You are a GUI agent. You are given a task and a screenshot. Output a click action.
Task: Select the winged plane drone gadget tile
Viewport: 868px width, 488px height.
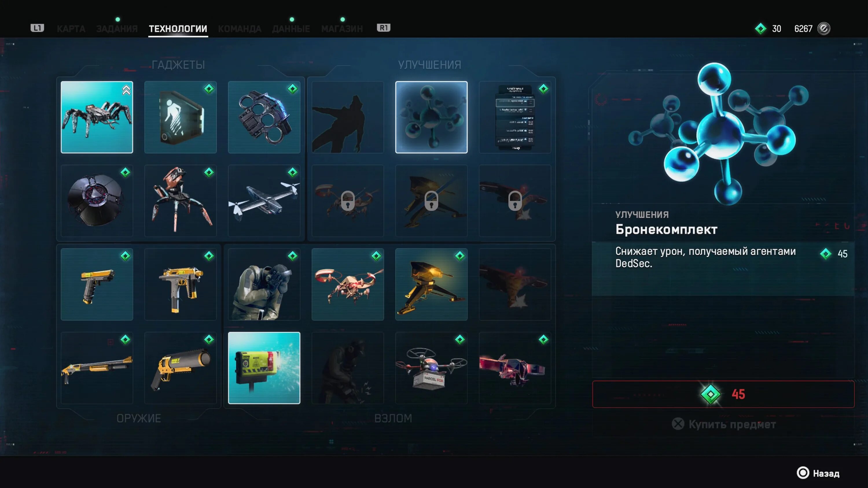point(264,201)
